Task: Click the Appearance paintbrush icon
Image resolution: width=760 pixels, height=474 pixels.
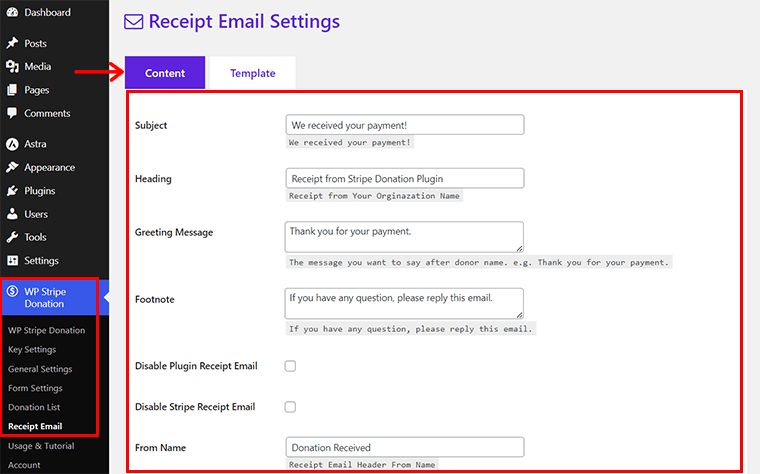Action: pos(12,167)
